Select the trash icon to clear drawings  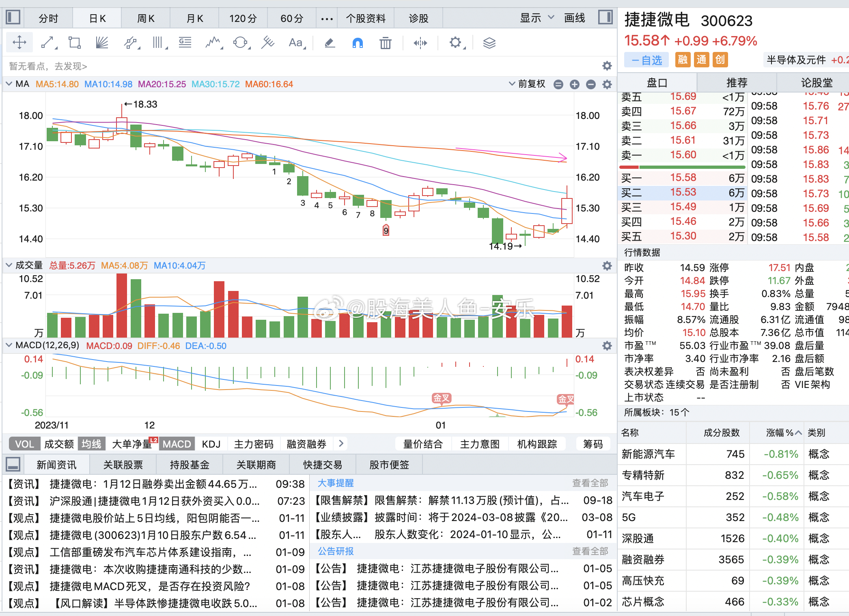pos(385,42)
